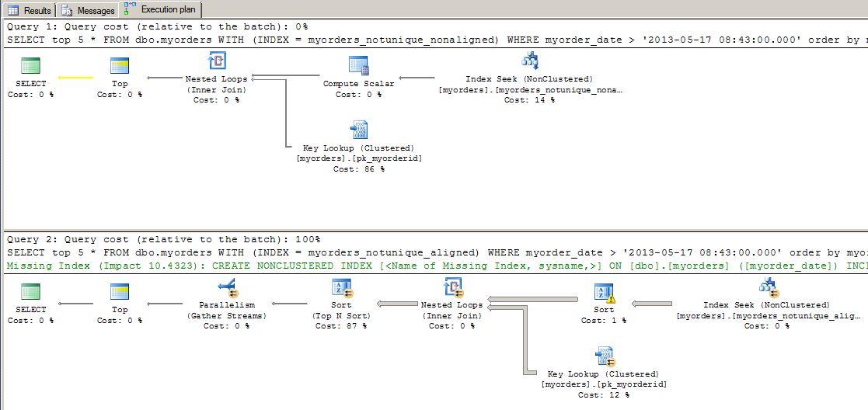868x410 pixels.
Task: Click the Sort icon with warning symbol
Action: click(x=604, y=293)
